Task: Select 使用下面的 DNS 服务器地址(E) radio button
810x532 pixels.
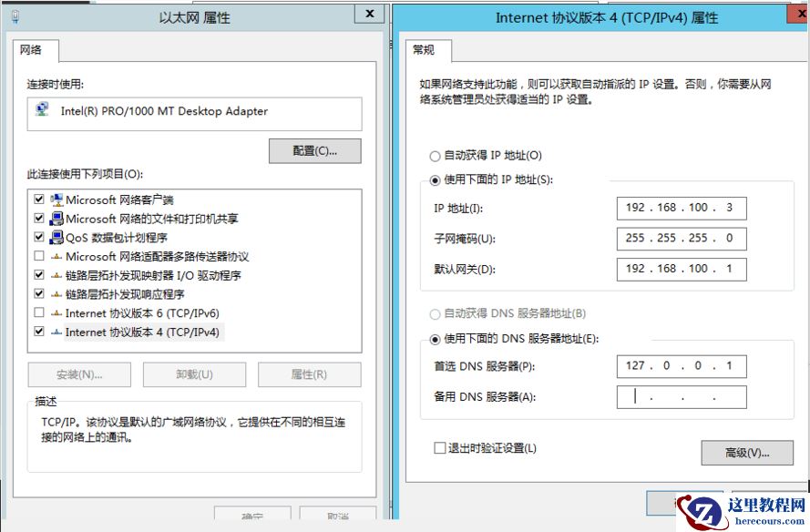Action: pyautogui.click(x=435, y=339)
